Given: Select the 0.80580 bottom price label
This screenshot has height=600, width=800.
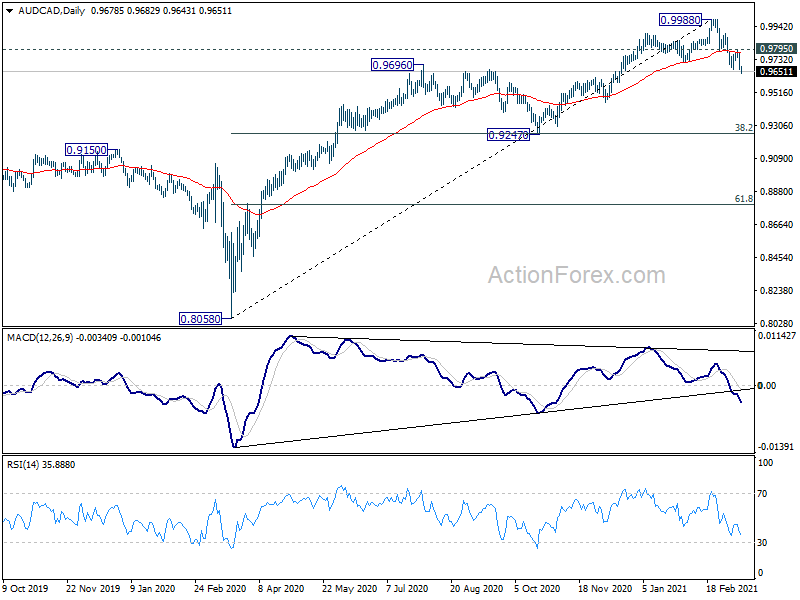Looking at the screenshot, I should (x=201, y=319).
